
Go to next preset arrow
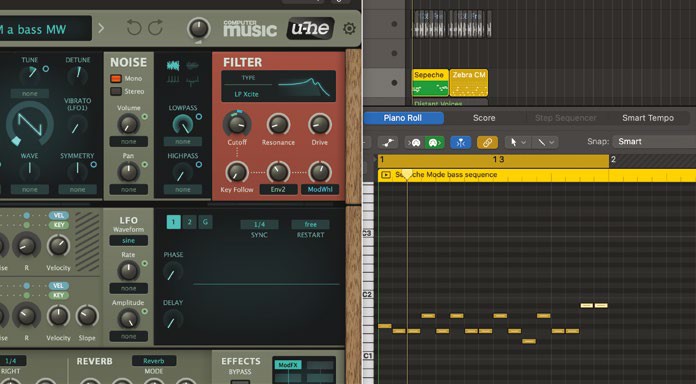click(101, 28)
